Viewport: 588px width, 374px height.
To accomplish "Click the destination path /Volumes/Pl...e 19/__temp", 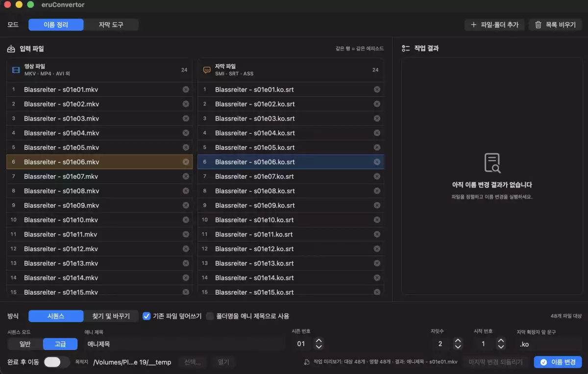I will click(x=132, y=362).
